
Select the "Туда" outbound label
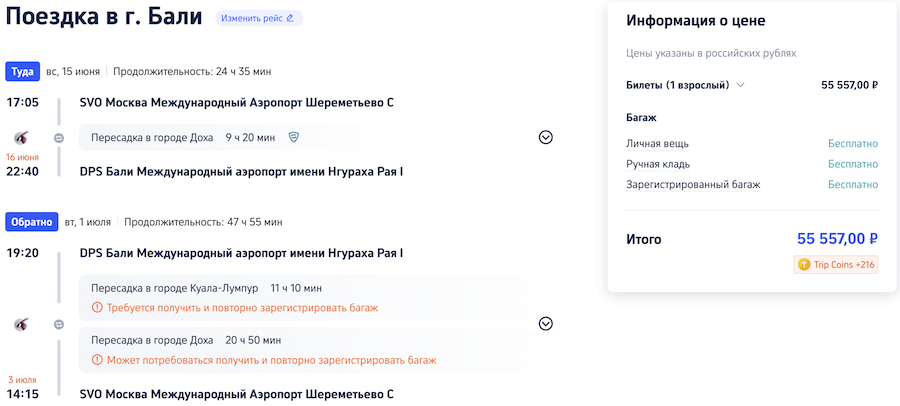(22, 72)
